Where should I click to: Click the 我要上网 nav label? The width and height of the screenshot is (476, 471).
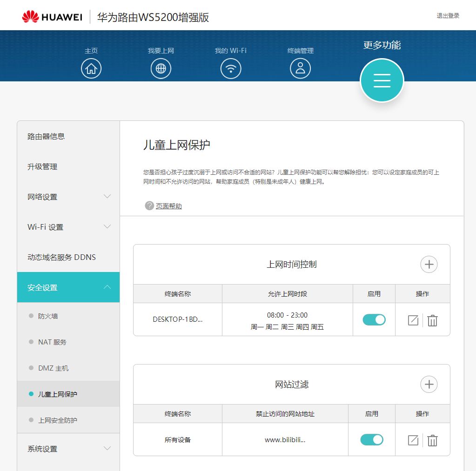[x=161, y=51]
